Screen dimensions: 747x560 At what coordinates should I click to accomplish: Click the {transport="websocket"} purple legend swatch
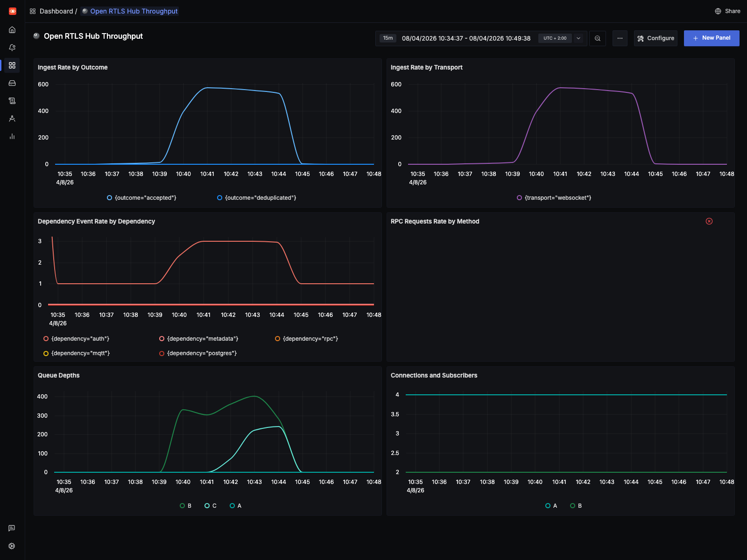(519, 197)
